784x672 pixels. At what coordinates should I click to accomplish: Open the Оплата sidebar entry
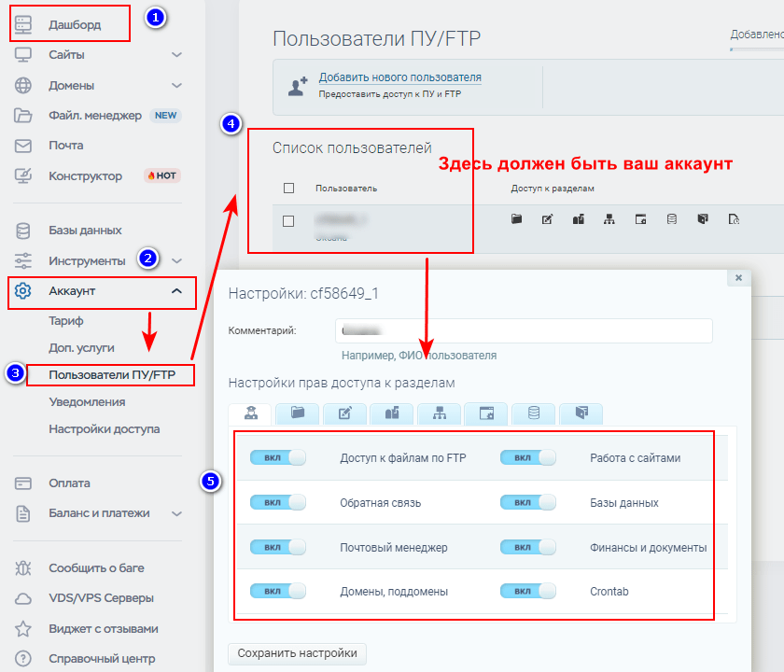click(69, 483)
